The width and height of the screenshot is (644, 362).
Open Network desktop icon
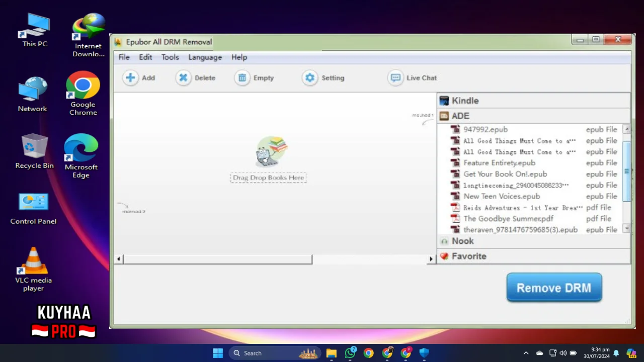click(x=33, y=95)
